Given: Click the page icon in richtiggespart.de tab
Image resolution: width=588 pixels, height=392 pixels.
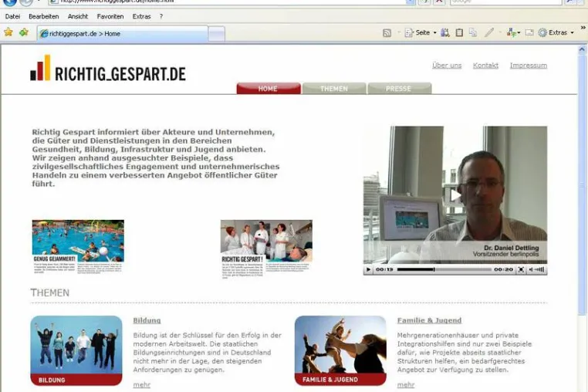Looking at the screenshot, I should pyautogui.click(x=44, y=33).
